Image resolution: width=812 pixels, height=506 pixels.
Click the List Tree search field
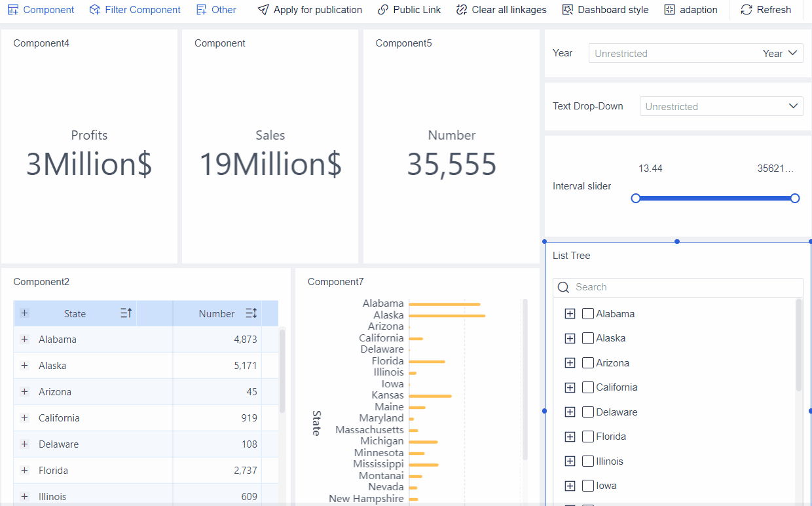point(684,287)
